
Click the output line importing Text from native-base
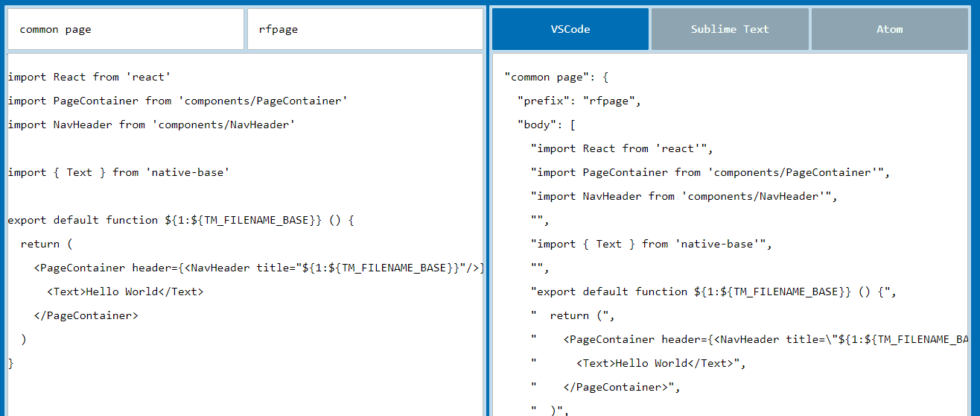[x=652, y=244]
